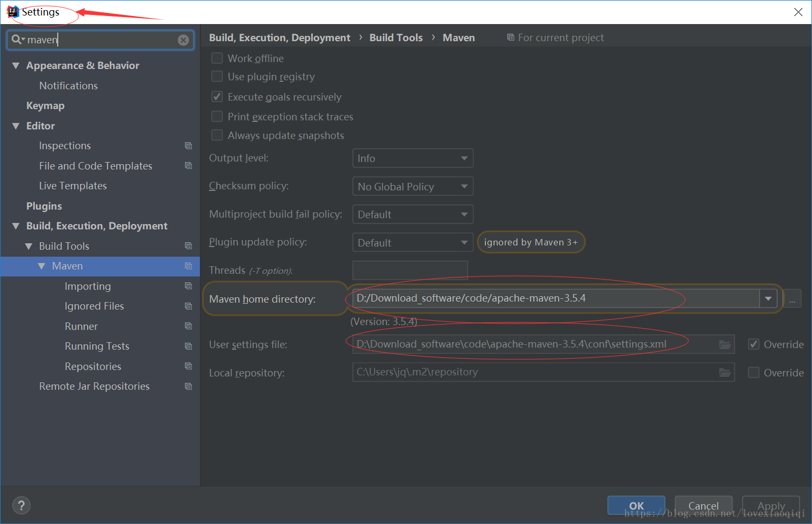
Task: Open the Output level dropdown
Action: click(x=413, y=158)
